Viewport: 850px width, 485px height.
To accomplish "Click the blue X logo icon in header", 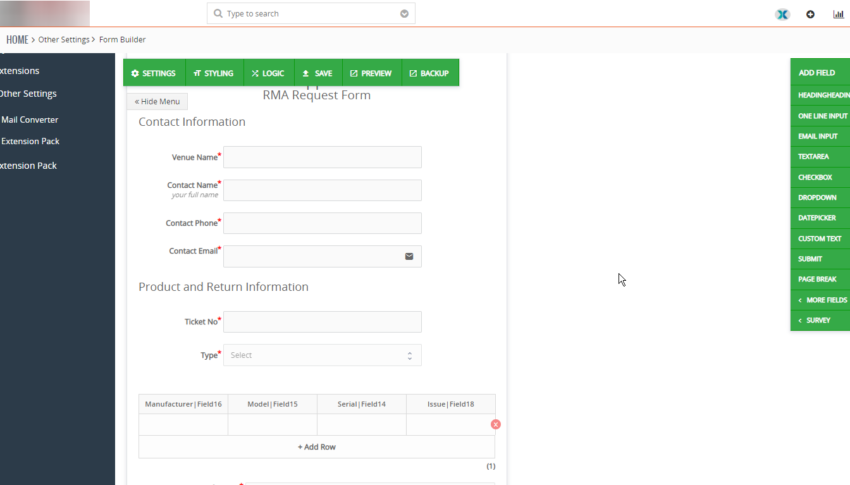I will 782,15.
